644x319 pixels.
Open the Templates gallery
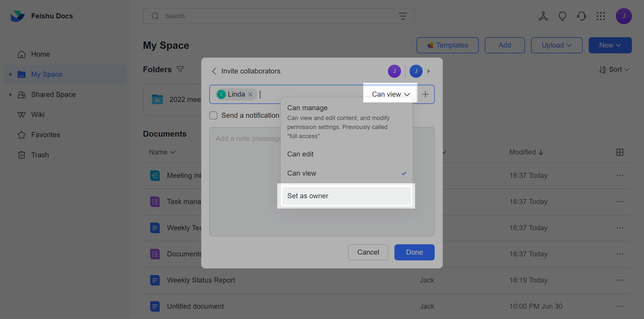coord(447,45)
